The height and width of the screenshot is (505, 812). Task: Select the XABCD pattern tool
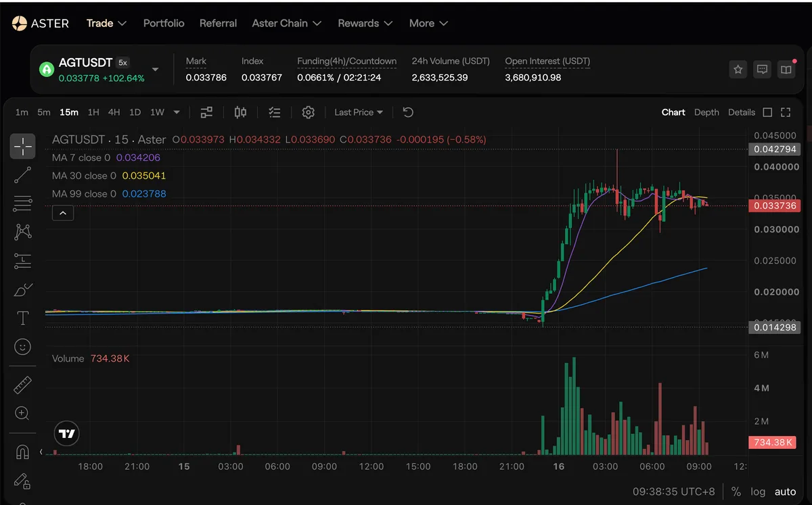pos(22,233)
